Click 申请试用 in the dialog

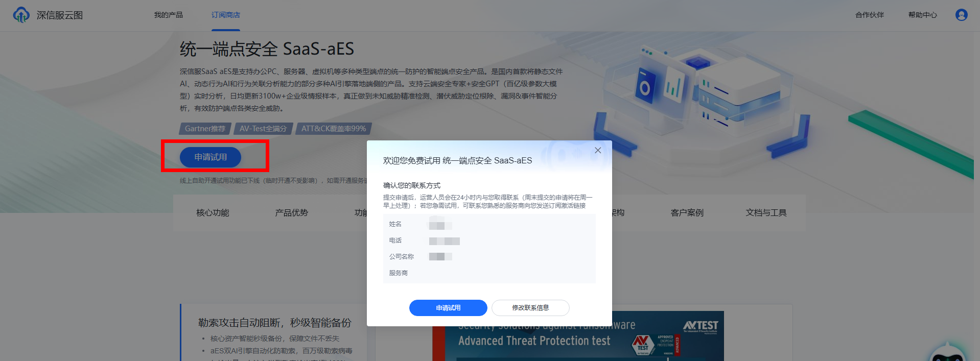click(448, 308)
